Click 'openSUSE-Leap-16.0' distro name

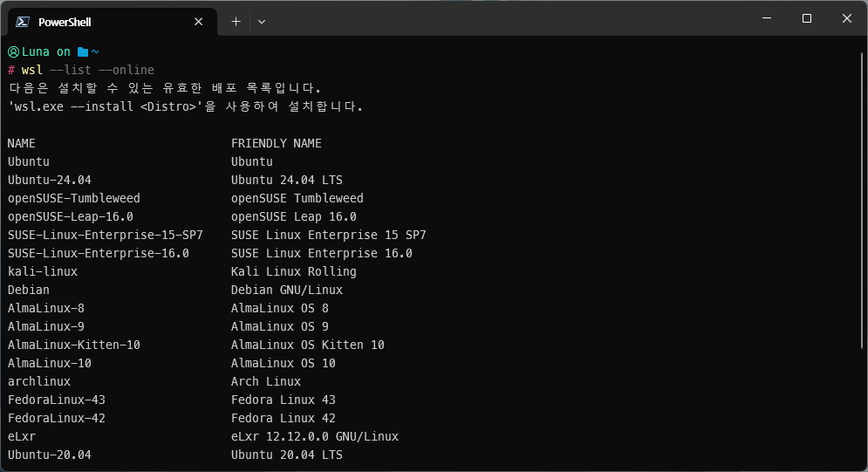pos(71,216)
